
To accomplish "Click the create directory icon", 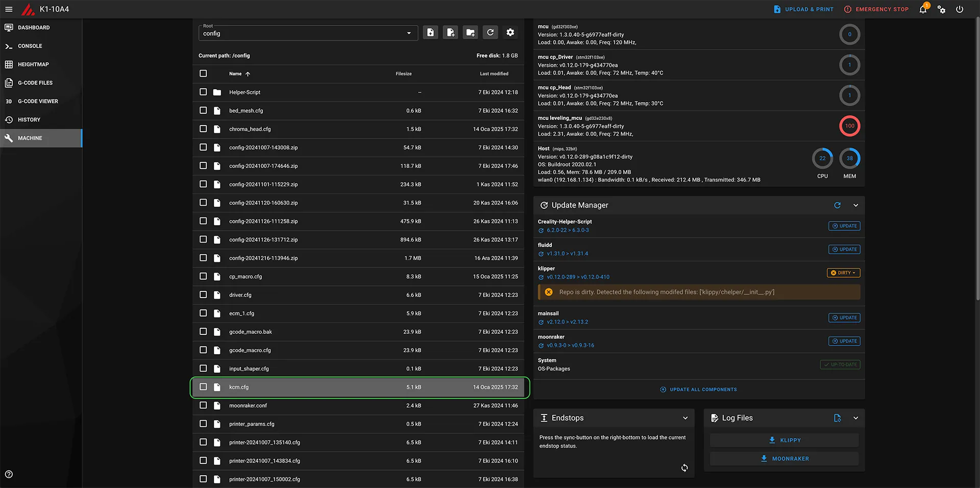I will point(470,33).
